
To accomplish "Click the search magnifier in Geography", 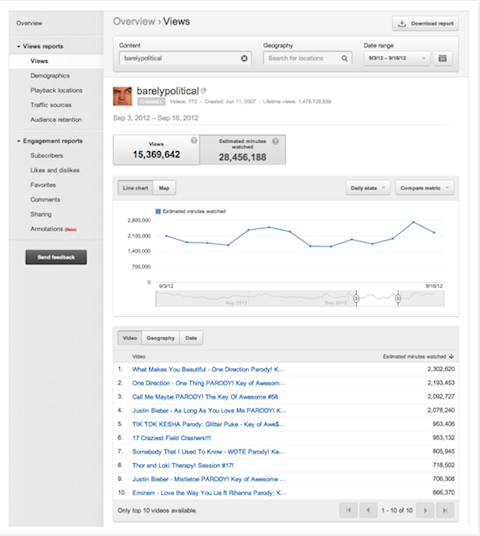I will click(x=344, y=58).
